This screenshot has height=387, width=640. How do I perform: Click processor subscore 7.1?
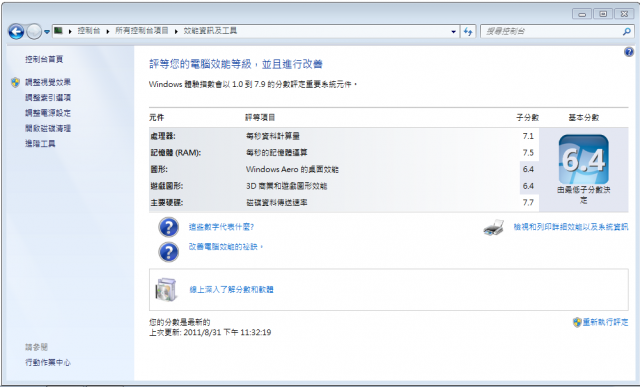tap(528, 136)
